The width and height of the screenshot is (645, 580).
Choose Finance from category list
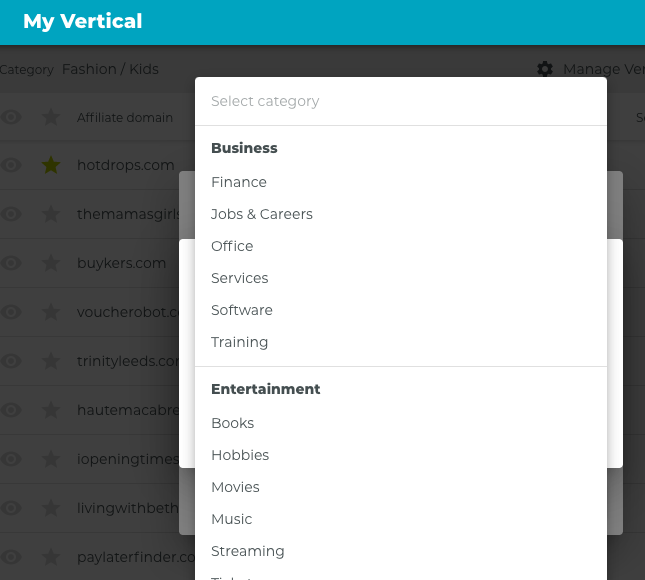pyautogui.click(x=239, y=182)
